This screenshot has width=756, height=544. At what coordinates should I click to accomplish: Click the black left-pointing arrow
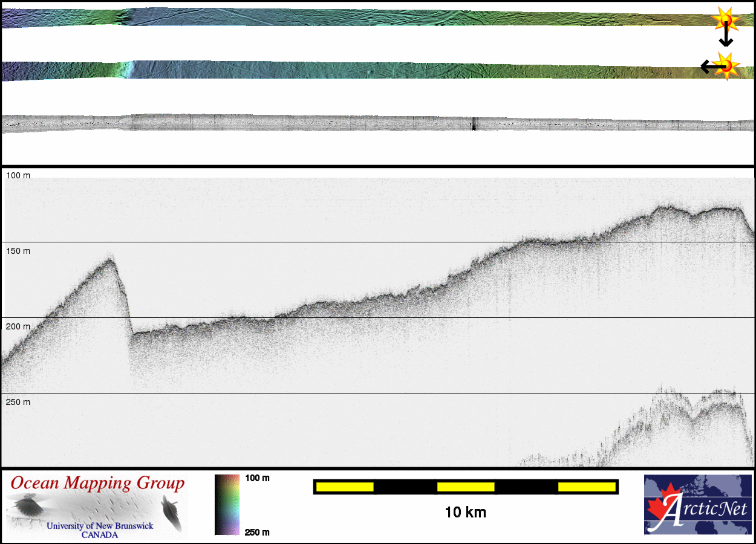point(708,66)
